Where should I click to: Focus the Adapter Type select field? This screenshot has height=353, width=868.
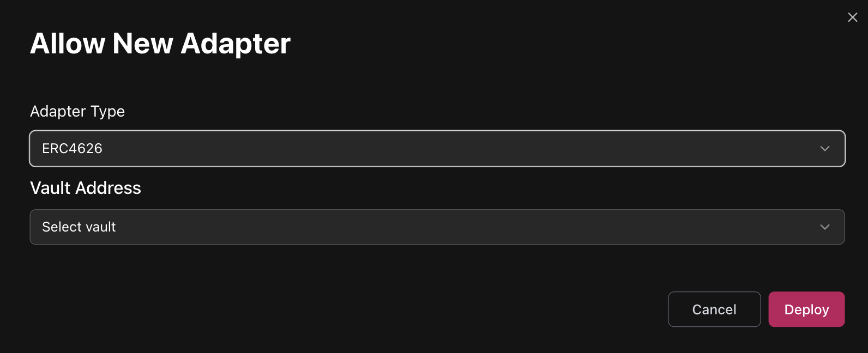point(437,148)
